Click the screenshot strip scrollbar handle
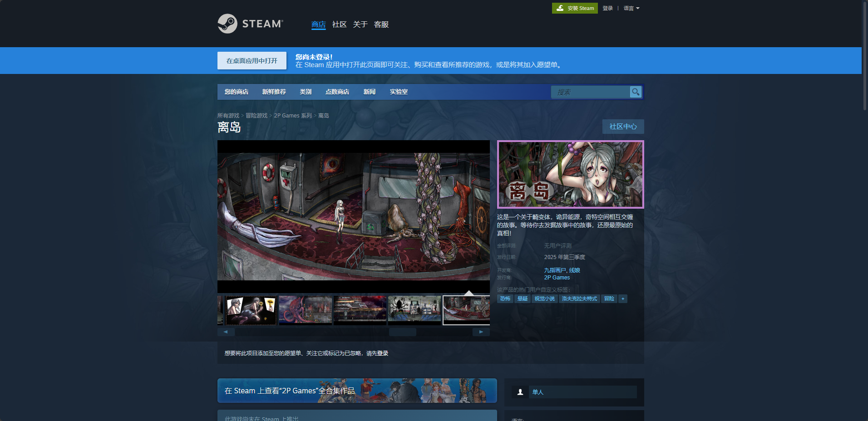The width and height of the screenshot is (868, 421). point(403,332)
